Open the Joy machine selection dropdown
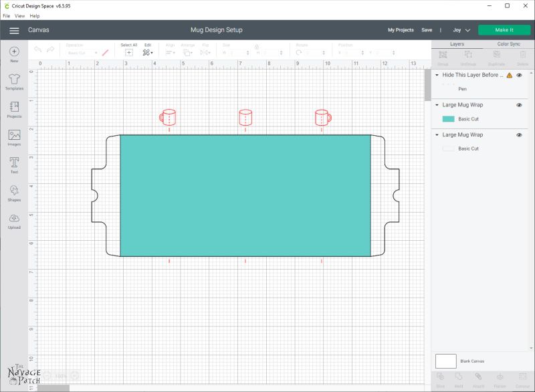This screenshot has width=535, height=392. [461, 30]
